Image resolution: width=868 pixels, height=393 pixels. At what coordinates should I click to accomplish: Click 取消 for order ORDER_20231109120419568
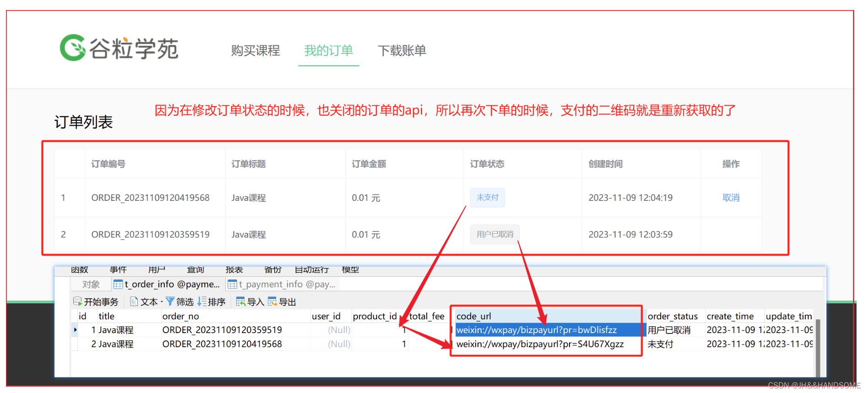point(731,198)
